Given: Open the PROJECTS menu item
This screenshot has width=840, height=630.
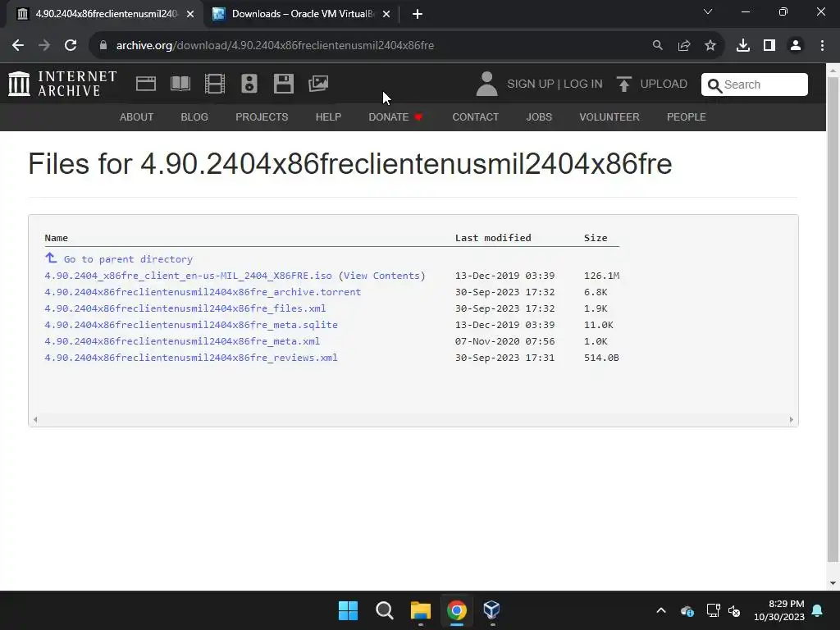Looking at the screenshot, I should tap(262, 116).
